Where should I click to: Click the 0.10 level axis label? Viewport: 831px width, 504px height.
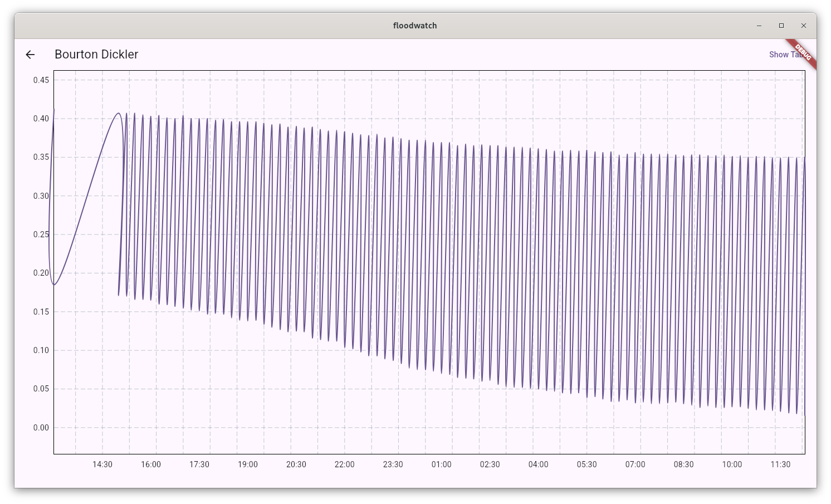click(x=41, y=350)
